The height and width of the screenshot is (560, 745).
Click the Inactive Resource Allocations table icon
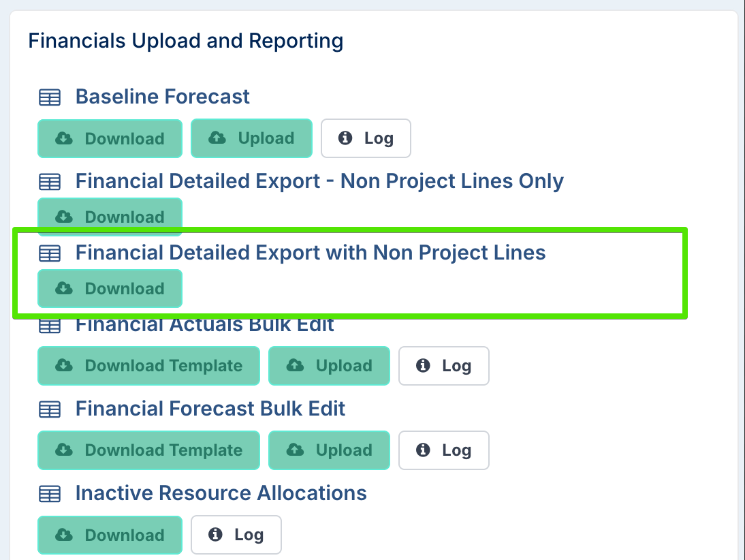point(49,494)
